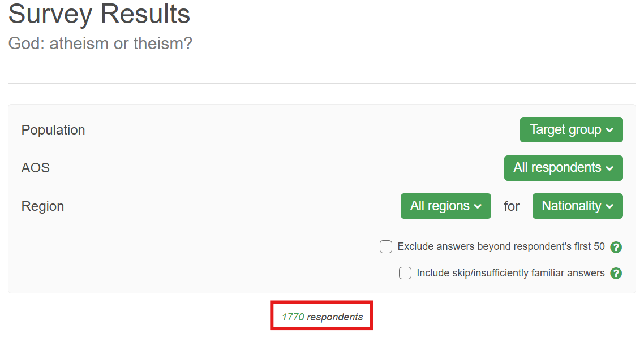Open the Target group dropdown
The height and width of the screenshot is (338, 644).
point(571,130)
